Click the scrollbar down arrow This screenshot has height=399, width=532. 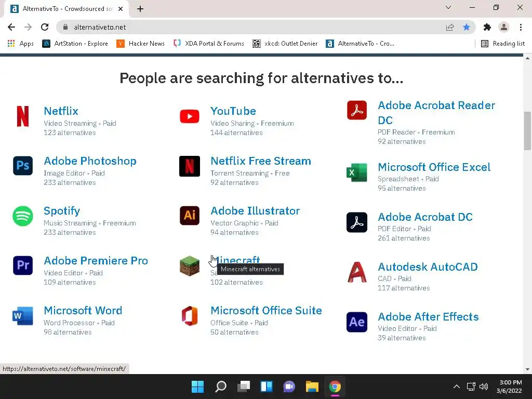(527, 369)
